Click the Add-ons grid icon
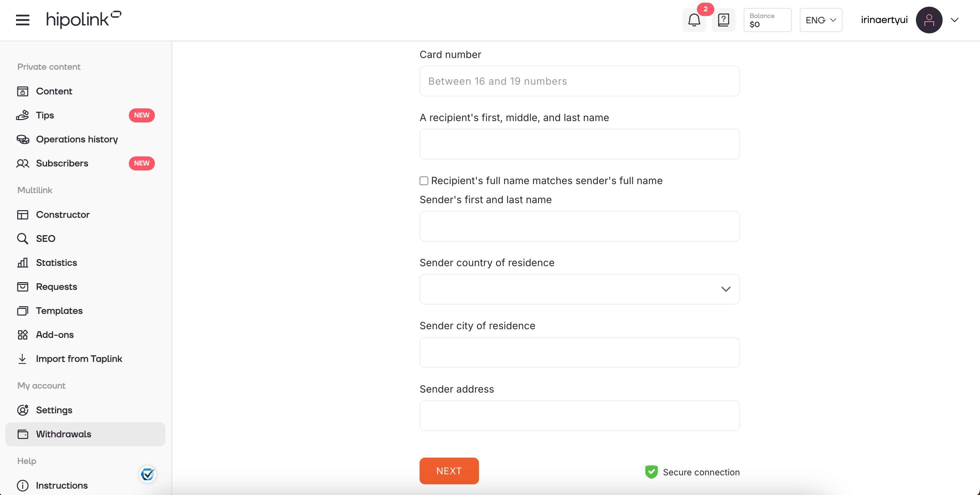 click(x=22, y=335)
